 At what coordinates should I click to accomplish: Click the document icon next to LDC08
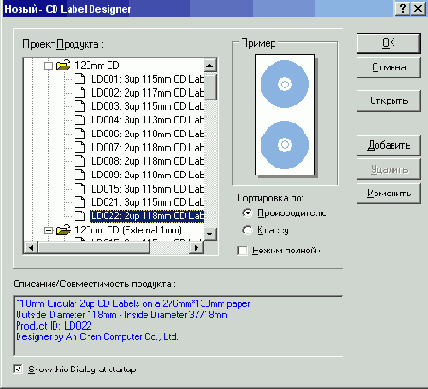click(80, 161)
